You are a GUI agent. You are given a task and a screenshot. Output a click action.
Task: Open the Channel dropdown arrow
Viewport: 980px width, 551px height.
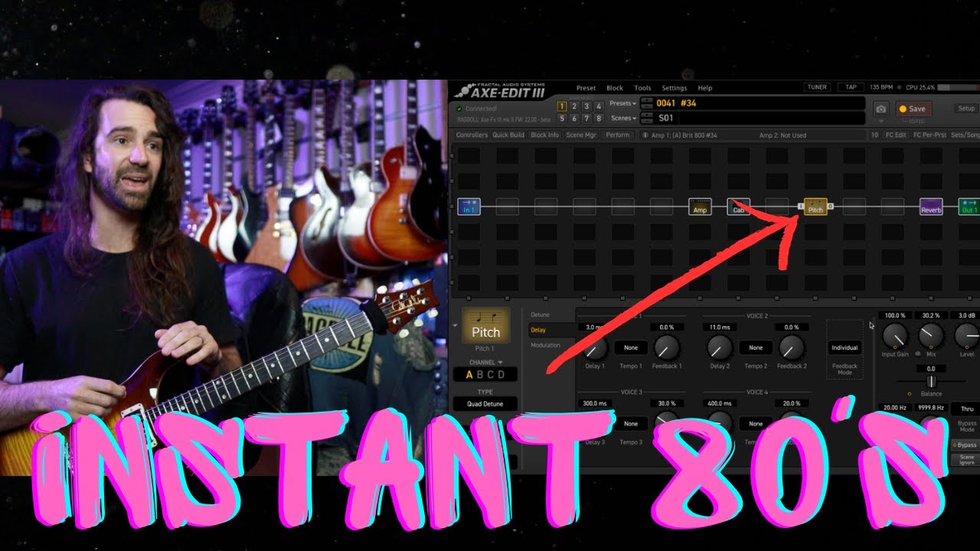pos(500,362)
